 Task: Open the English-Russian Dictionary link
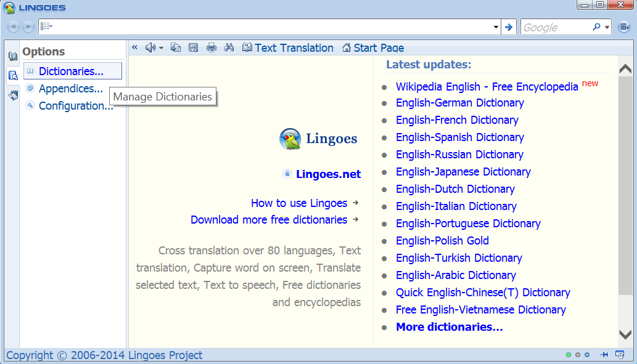tap(459, 155)
